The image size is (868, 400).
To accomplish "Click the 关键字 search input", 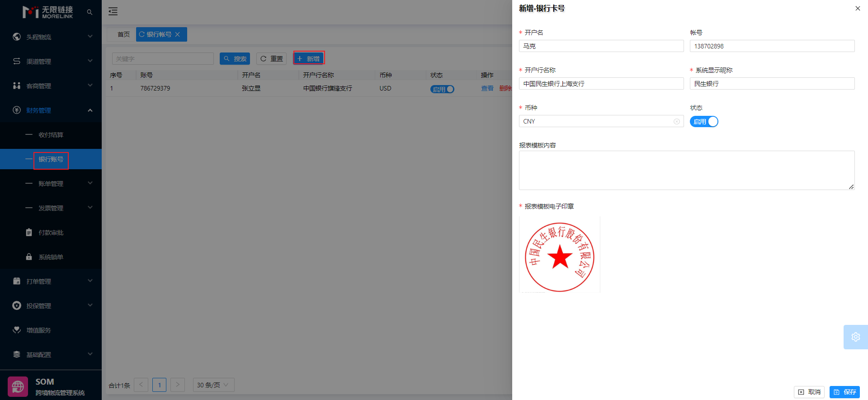I will tap(163, 59).
